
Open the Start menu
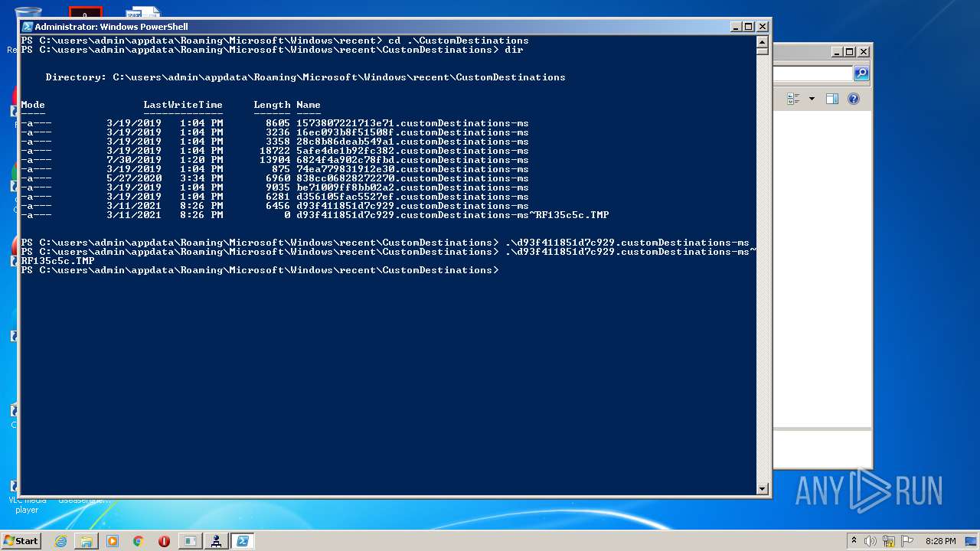(21, 540)
